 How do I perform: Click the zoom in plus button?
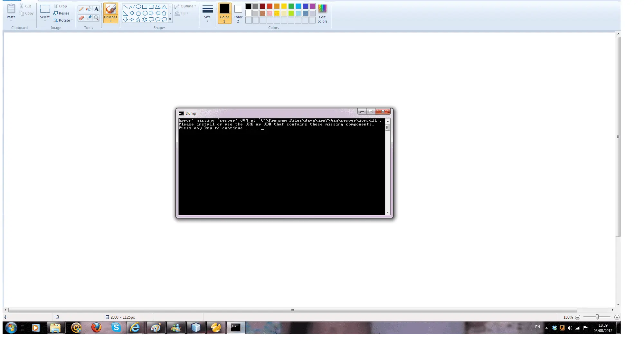[617, 317]
